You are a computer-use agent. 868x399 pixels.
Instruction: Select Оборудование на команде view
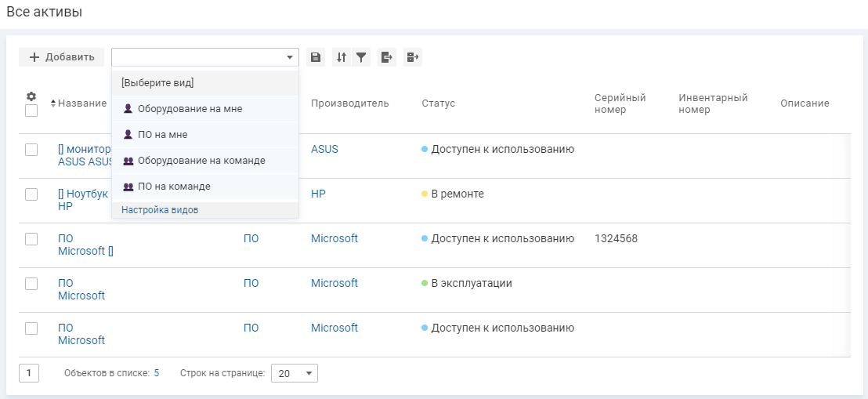click(201, 161)
